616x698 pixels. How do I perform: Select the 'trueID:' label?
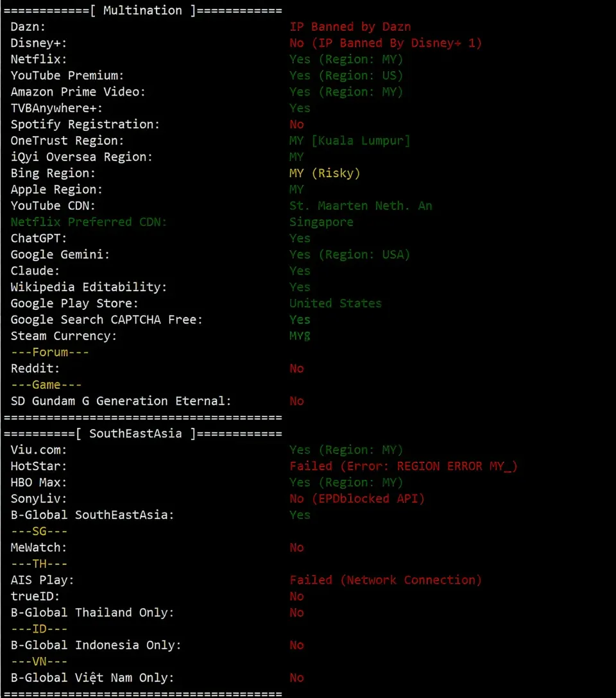click(35, 597)
